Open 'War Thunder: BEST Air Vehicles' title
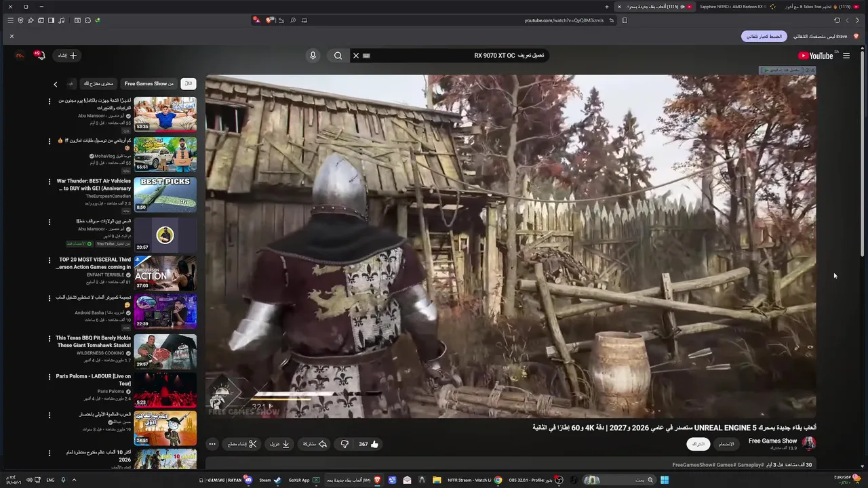The width and height of the screenshot is (868, 488). (x=94, y=184)
